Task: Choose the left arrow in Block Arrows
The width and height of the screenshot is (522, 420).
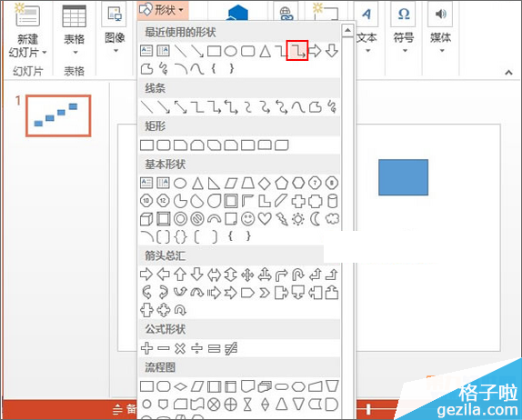Action: tap(163, 275)
